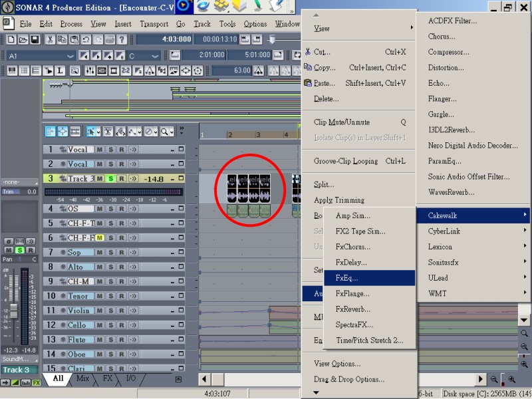This screenshot has height=399, width=532.
Task: Open the Zoom tool dropdown arrow
Action: [171, 132]
